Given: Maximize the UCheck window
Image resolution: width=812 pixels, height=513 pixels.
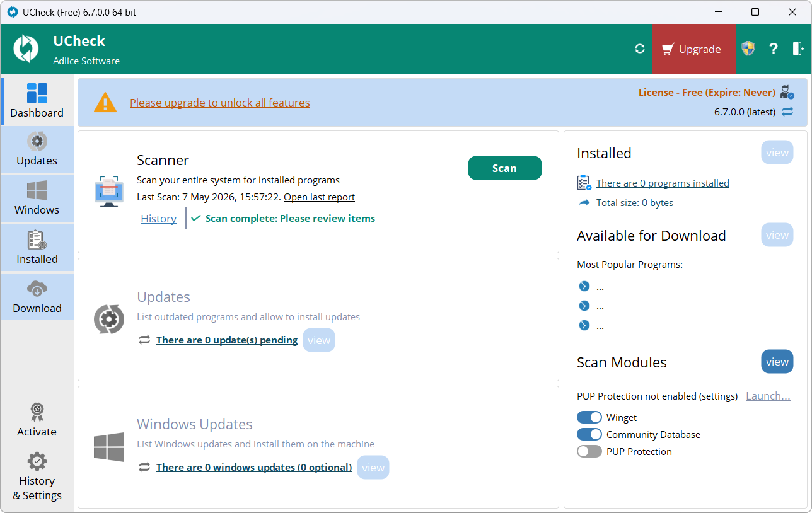Looking at the screenshot, I should 755,12.
